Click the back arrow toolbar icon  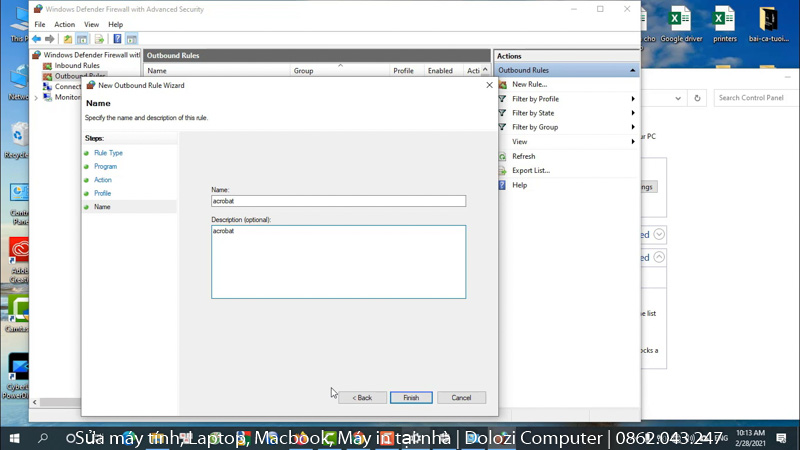pyautogui.click(x=36, y=39)
